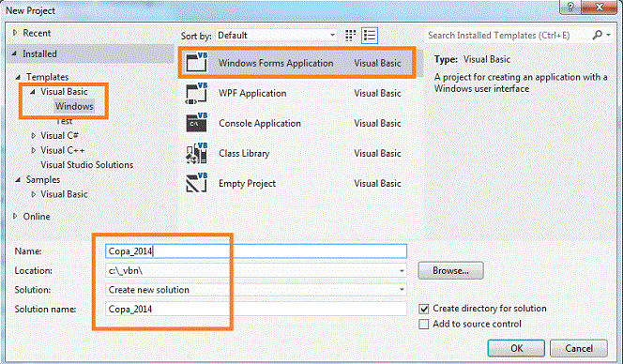Uncheck Create directory for solution
Viewport: 623px width, 364px height.
click(x=424, y=309)
